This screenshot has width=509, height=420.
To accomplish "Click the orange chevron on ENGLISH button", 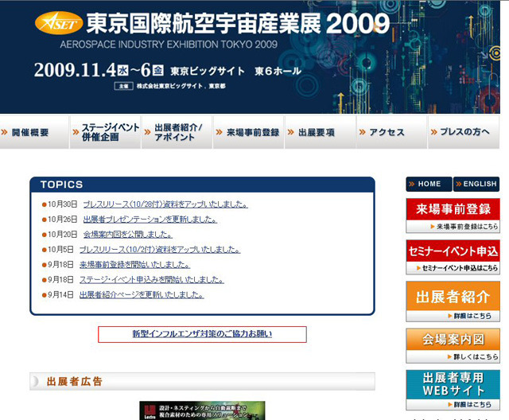I will coord(459,184).
